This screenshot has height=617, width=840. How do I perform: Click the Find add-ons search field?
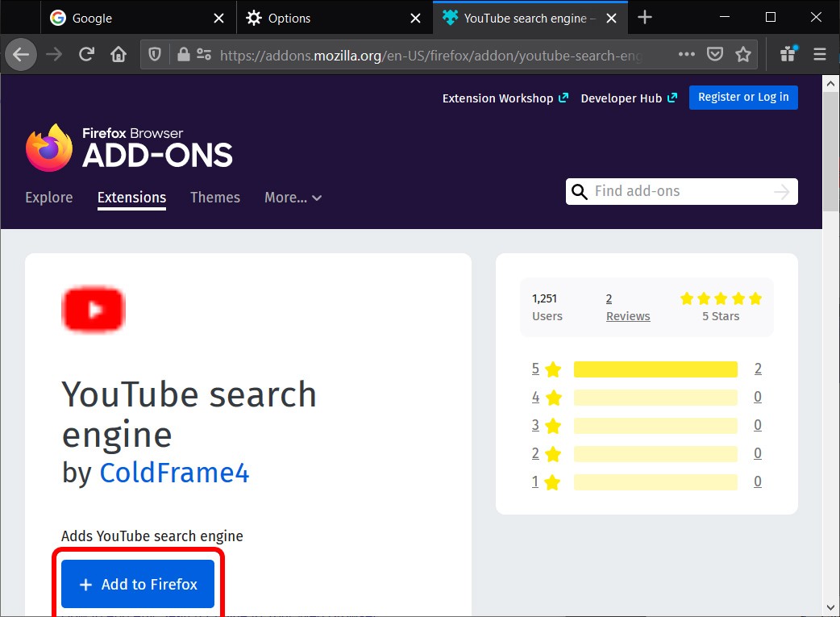pyautogui.click(x=680, y=191)
